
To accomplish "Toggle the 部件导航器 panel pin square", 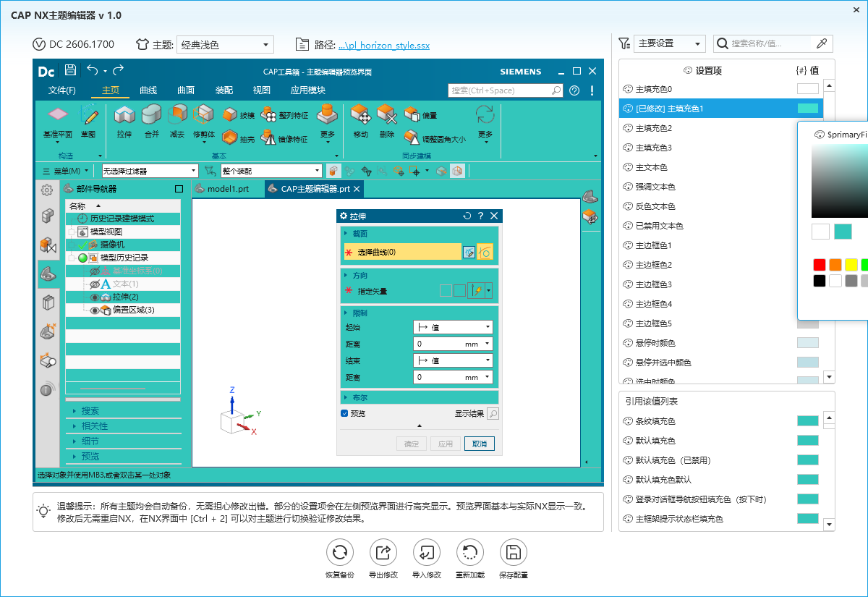I will pyautogui.click(x=179, y=189).
